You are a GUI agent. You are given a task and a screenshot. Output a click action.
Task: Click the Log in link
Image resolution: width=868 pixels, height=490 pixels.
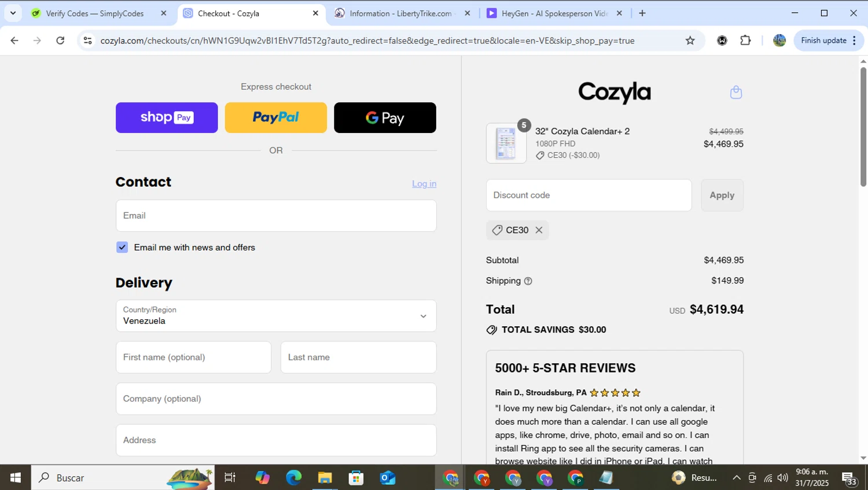tap(424, 184)
